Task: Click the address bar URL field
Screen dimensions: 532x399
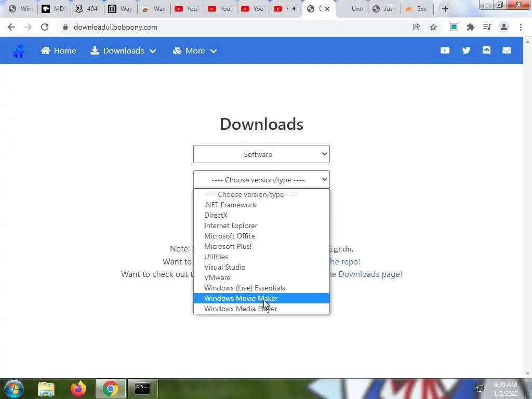Action: 234,27
